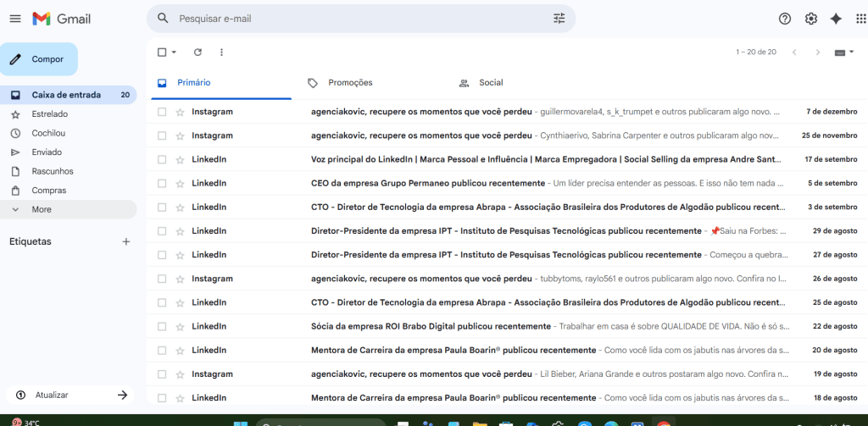Select the LinkedIn email dated 25 de agosto
The image size is (868, 426).
pyautogui.click(x=162, y=302)
